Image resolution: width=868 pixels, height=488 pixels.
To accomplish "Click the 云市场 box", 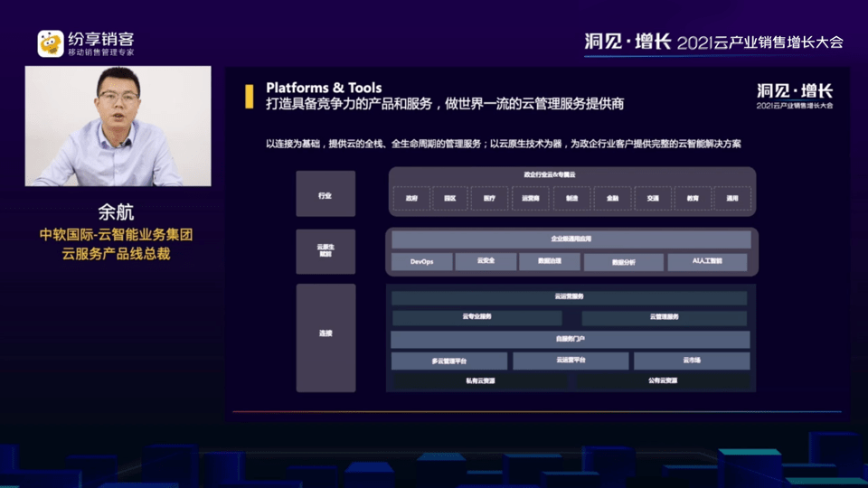I will [692, 361].
